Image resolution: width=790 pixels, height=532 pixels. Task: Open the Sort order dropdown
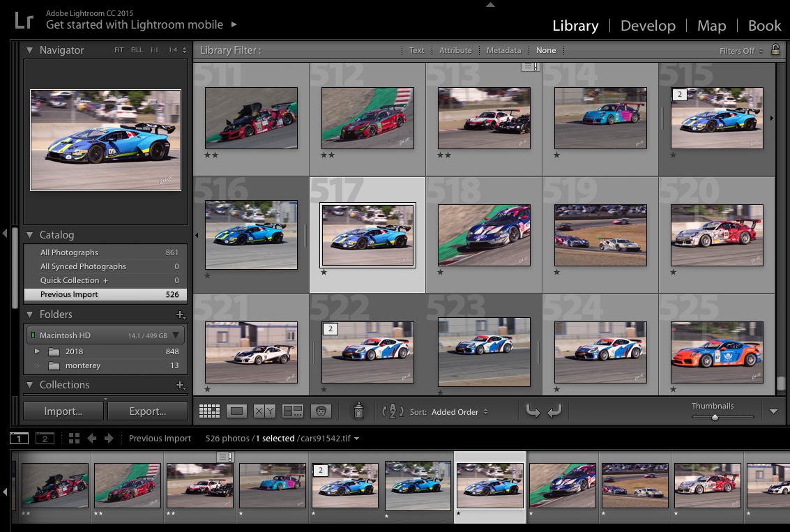(459, 412)
